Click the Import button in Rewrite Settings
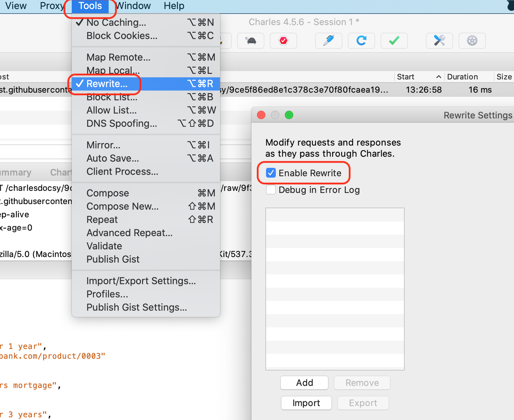The image size is (514, 420). coord(306,403)
